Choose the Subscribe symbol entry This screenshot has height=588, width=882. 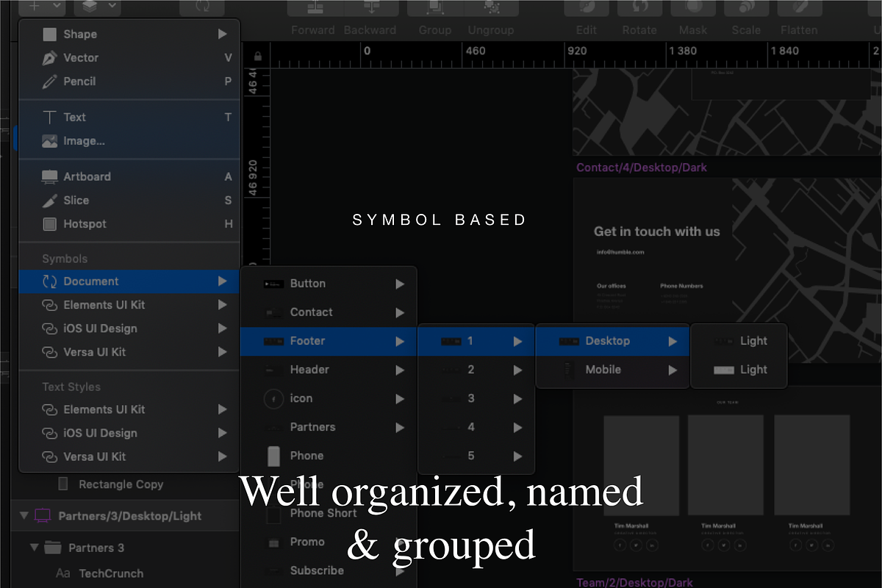coord(329,570)
